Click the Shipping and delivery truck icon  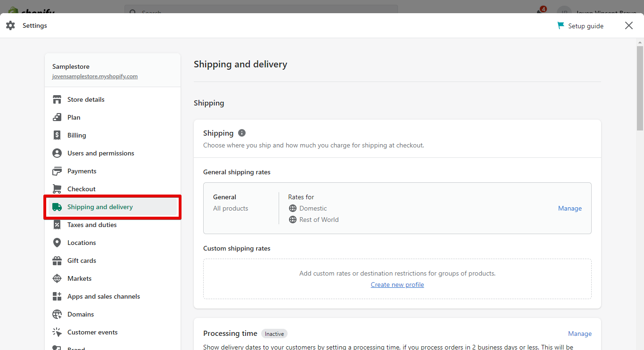tap(57, 207)
